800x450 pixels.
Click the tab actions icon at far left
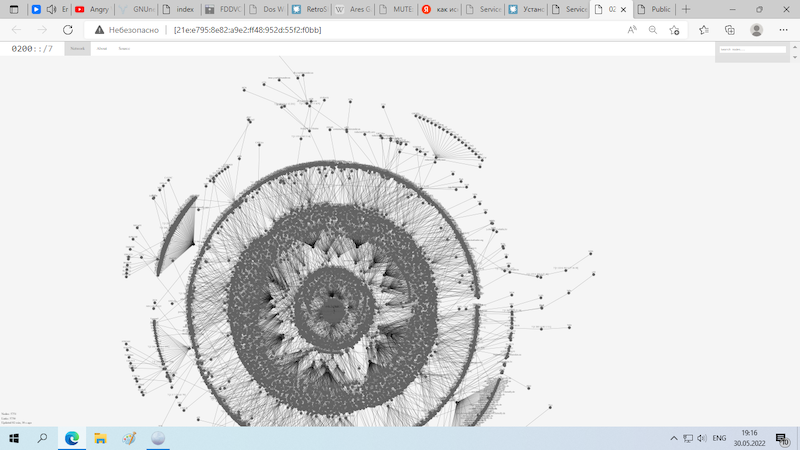click(x=14, y=9)
